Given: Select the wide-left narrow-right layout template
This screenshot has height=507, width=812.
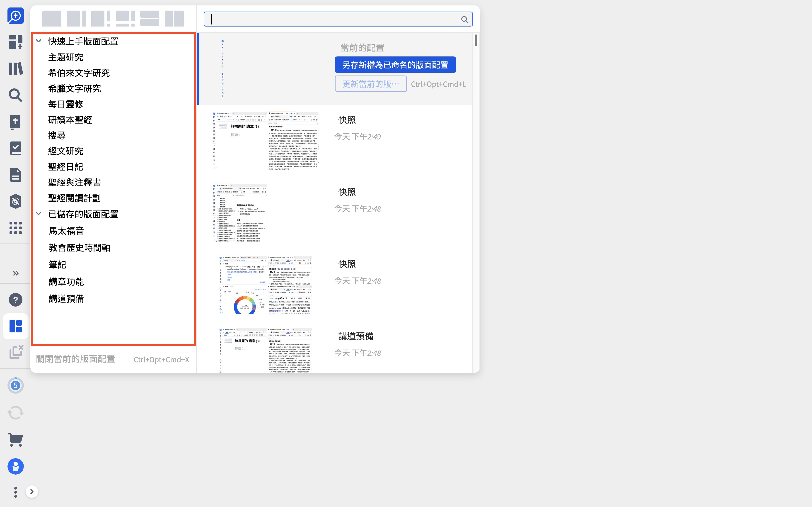Looking at the screenshot, I should pyautogui.click(x=76, y=18).
